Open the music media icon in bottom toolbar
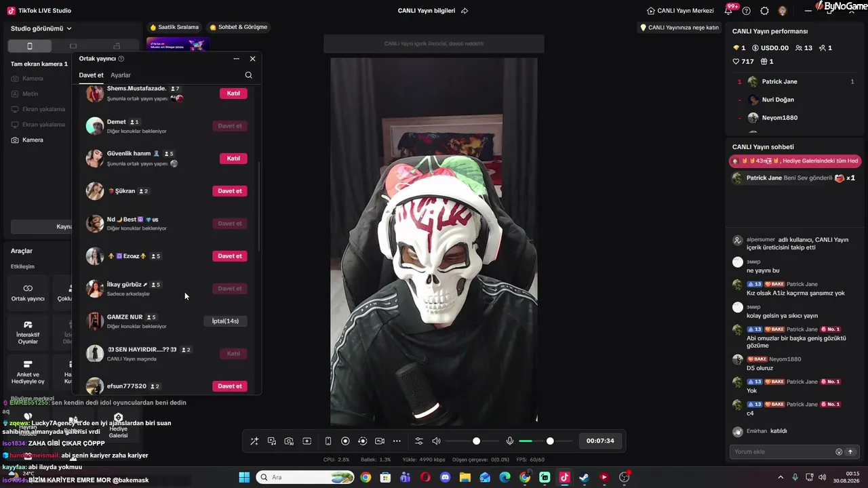The image size is (868, 488). 272,441
